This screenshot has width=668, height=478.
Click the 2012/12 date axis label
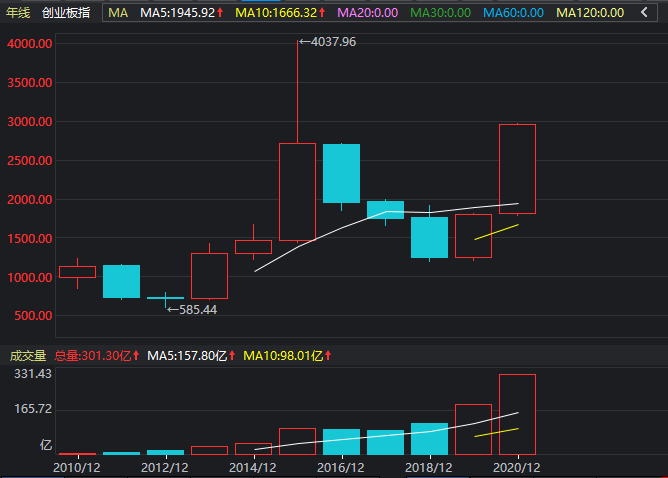[165, 468]
